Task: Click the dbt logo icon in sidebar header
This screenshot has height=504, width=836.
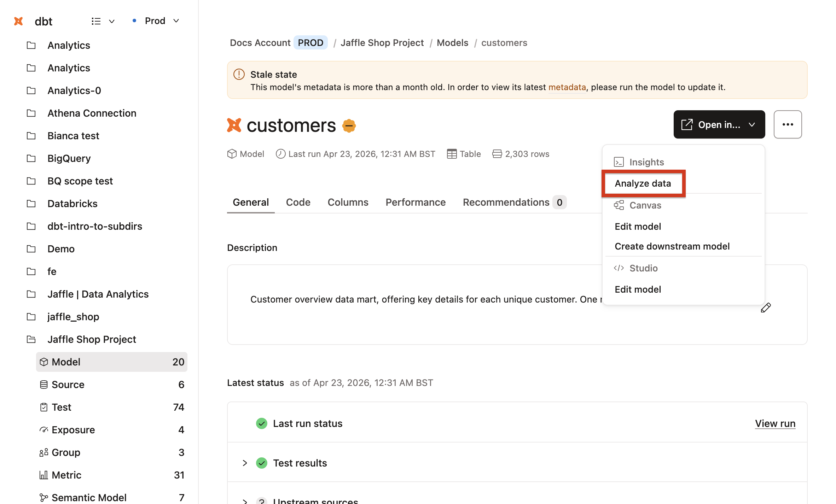Action: click(x=18, y=21)
